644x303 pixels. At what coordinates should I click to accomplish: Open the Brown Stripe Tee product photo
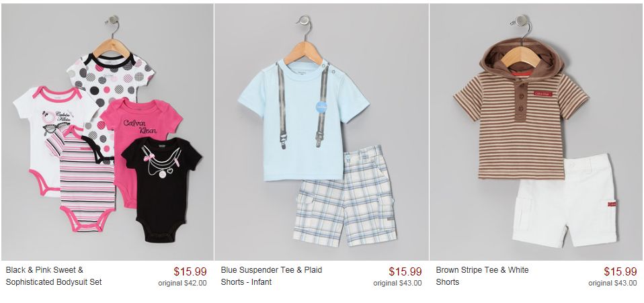[536, 132]
